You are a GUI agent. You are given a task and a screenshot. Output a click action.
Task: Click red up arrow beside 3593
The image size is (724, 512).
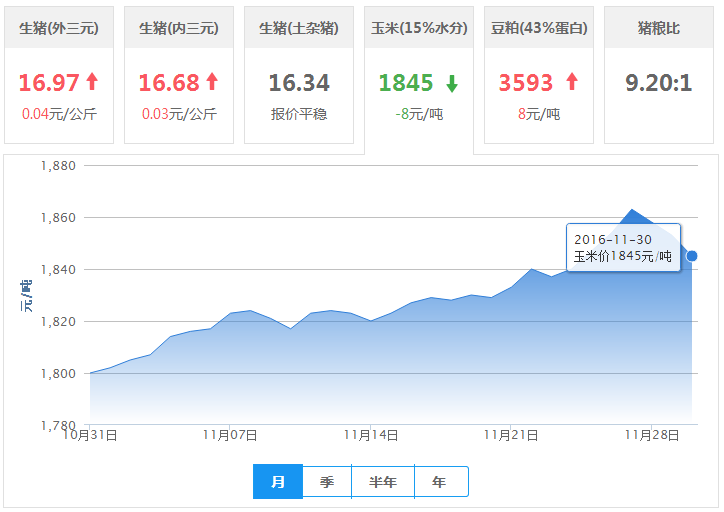tap(572, 82)
